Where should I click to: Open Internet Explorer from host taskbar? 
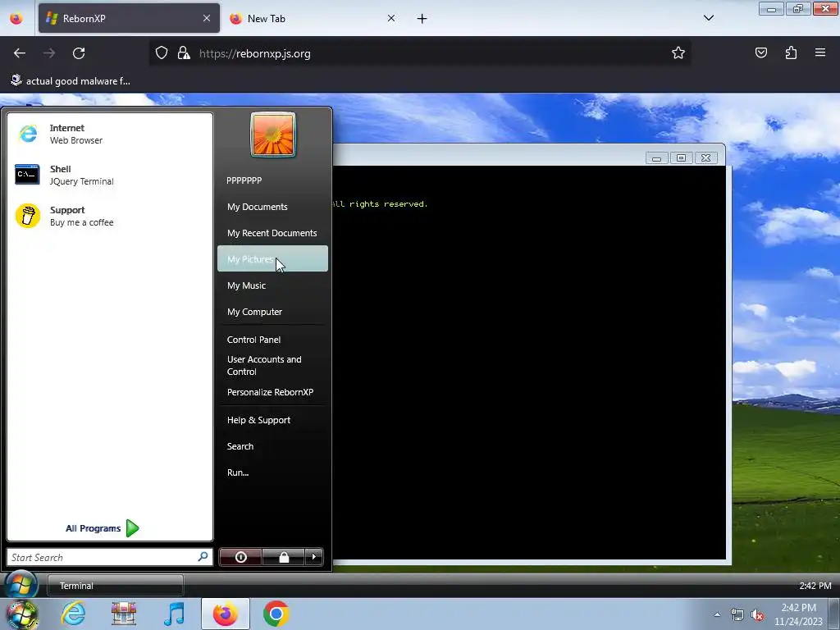[73, 614]
